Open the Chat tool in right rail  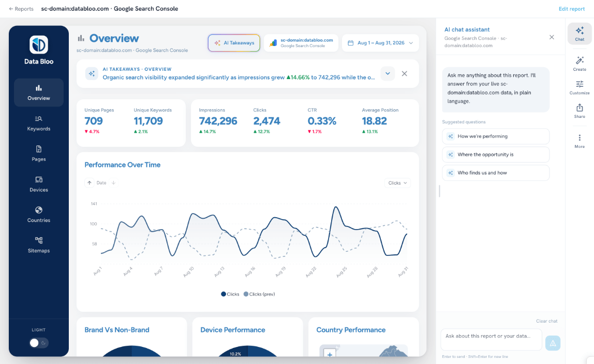click(x=580, y=34)
